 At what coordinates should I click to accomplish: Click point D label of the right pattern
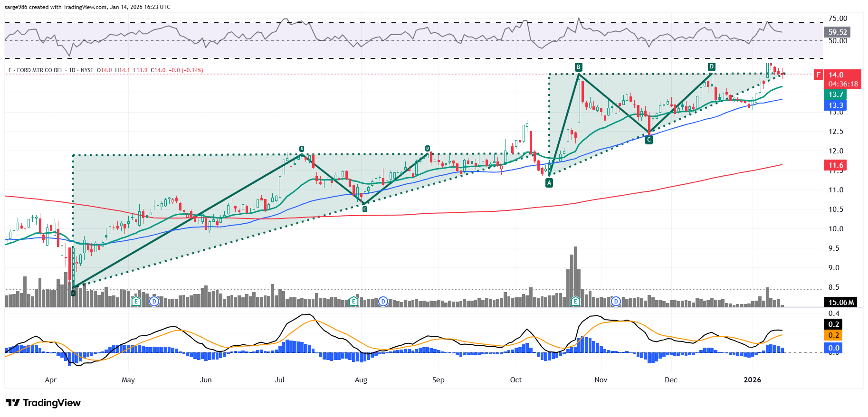[711, 67]
